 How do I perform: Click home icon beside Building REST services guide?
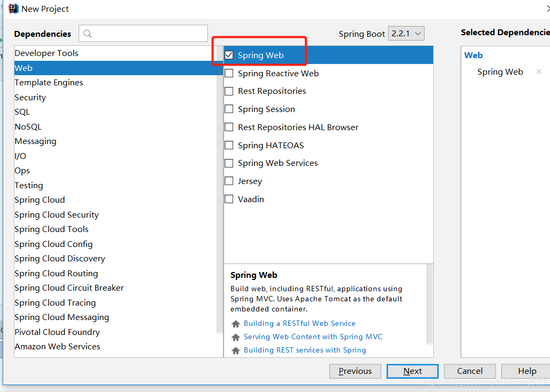click(x=236, y=350)
